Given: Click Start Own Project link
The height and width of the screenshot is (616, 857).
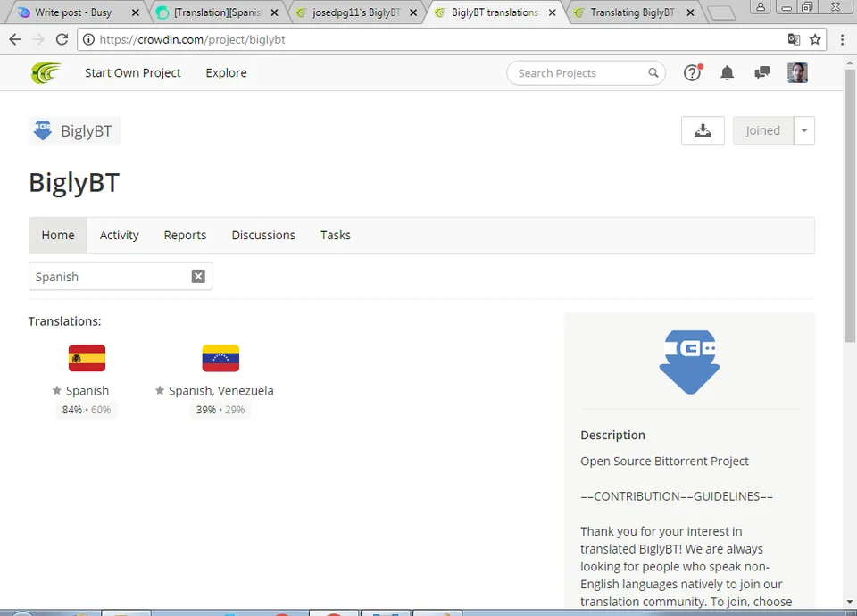Looking at the screenshot, I should tap(133, 72).
